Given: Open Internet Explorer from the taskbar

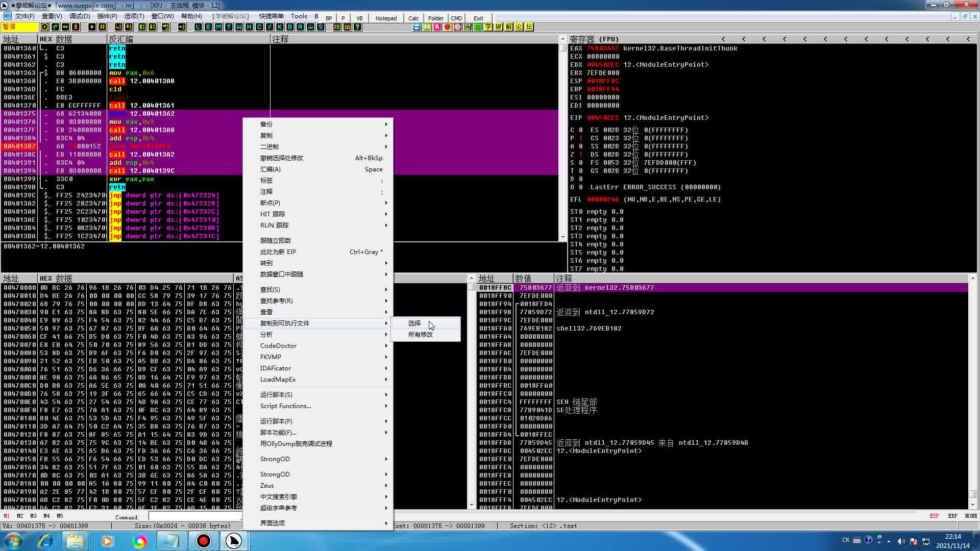Looking at the screenshot, I should (45, 541).
